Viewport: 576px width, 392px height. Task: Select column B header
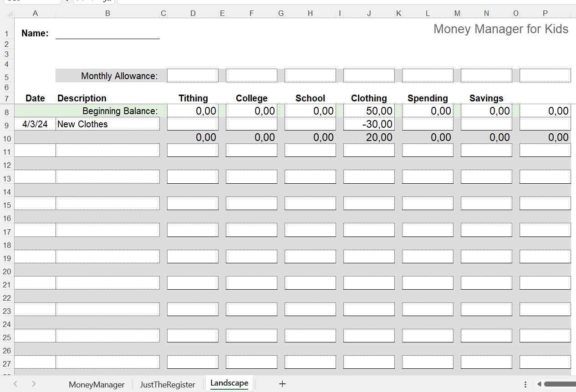(107, 14)
